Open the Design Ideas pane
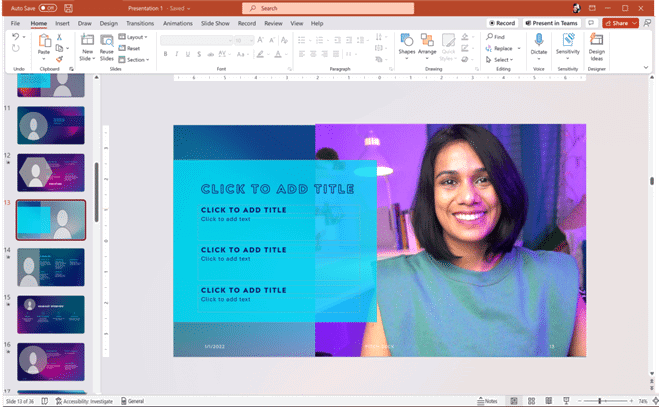The image size is (659, 407). point(596,41)
